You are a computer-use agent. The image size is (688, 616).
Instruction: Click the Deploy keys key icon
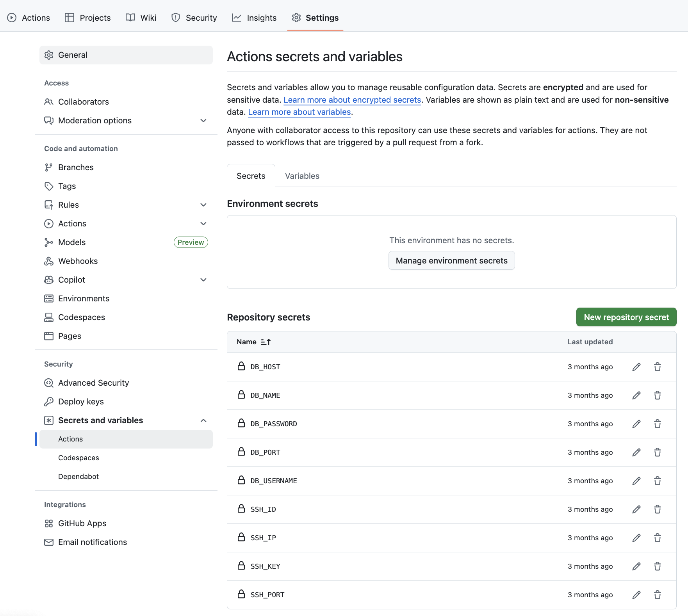pos(49,402)
